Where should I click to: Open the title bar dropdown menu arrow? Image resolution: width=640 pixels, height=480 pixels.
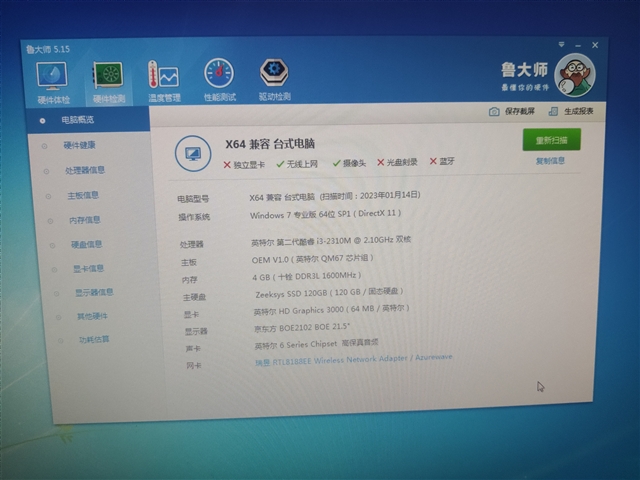coord(562,44)
